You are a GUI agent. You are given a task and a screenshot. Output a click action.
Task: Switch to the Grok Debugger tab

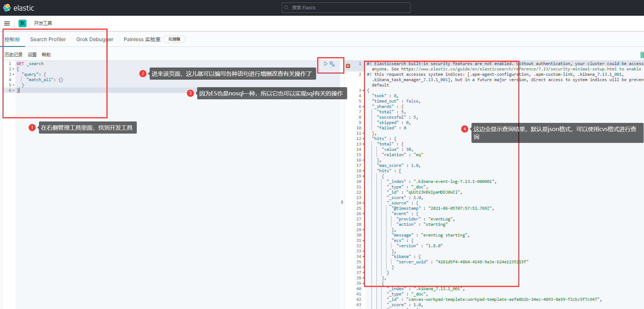[95, 39]
